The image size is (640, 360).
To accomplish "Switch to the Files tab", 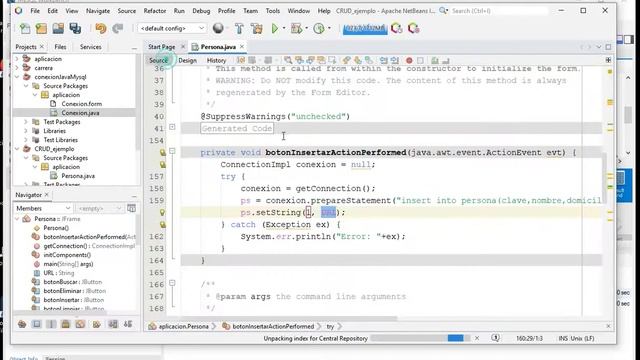I will point(60,47).
